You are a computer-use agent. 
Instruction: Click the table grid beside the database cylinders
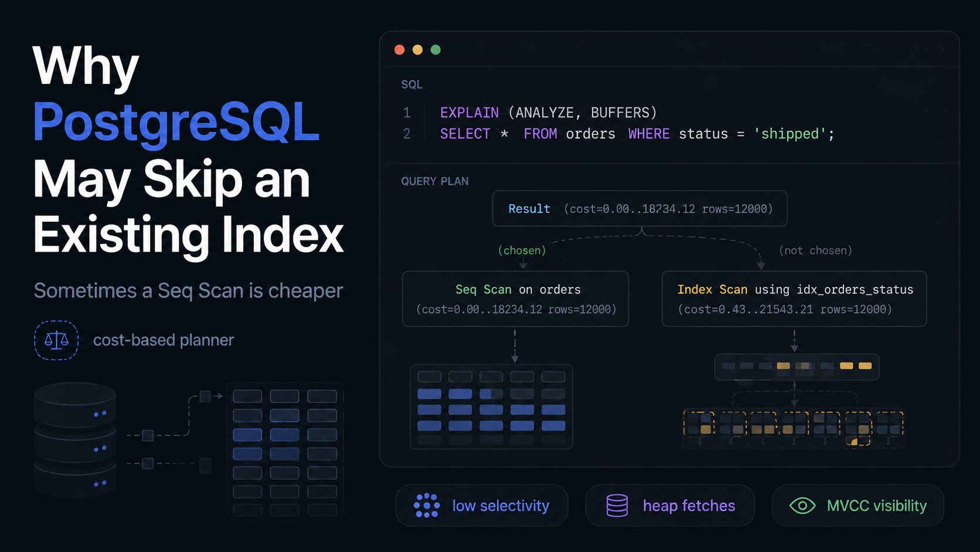tap(285, 452)
